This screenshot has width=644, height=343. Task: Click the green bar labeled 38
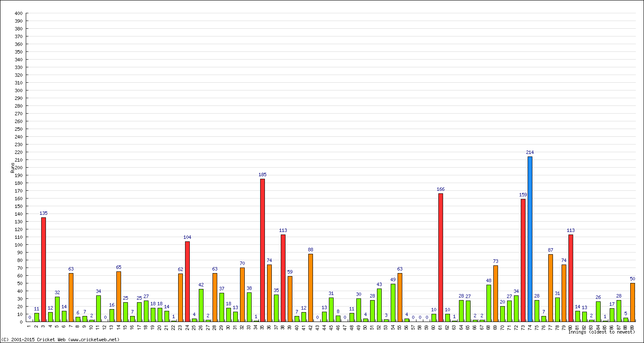click(x=249, y=307)
